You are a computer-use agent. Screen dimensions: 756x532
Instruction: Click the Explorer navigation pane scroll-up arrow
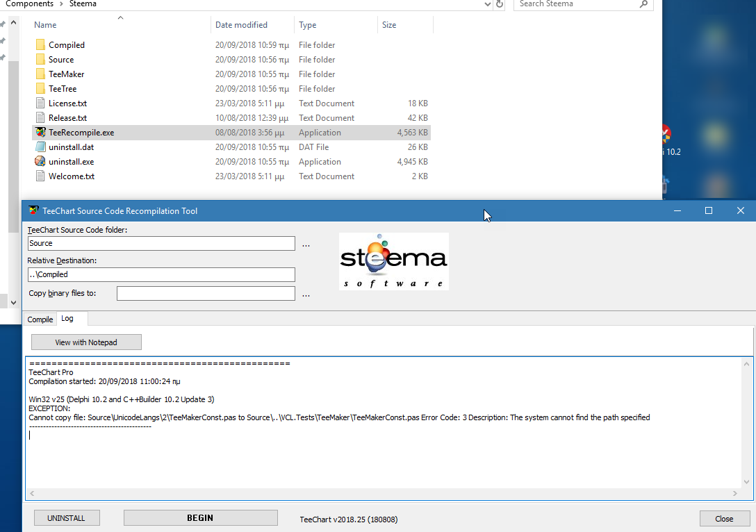coord(13,23)
